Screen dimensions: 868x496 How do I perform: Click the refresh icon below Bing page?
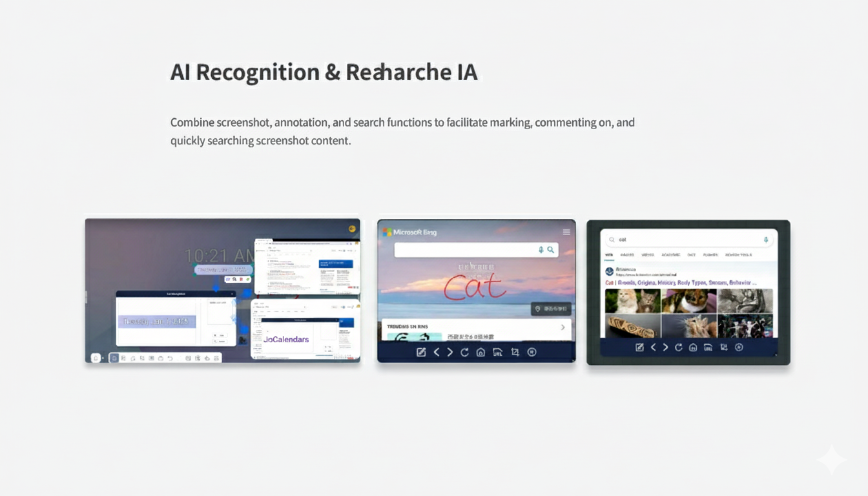click(x=464, y=352)
